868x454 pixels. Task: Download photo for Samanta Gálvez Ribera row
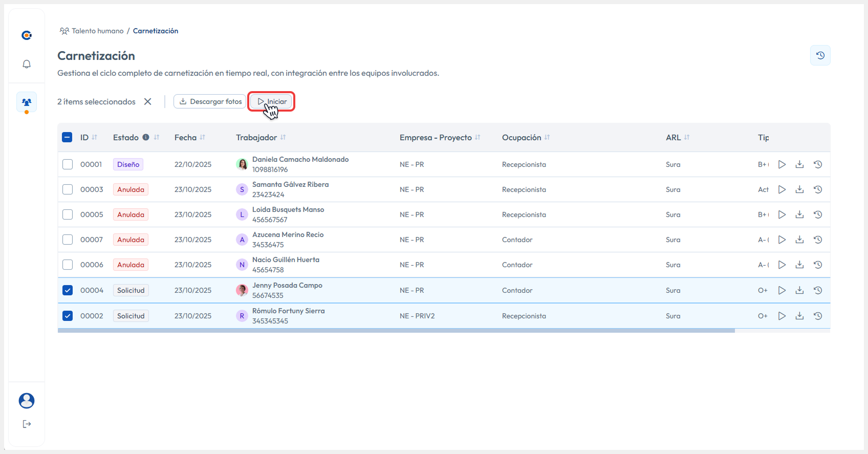coord(799,189)
